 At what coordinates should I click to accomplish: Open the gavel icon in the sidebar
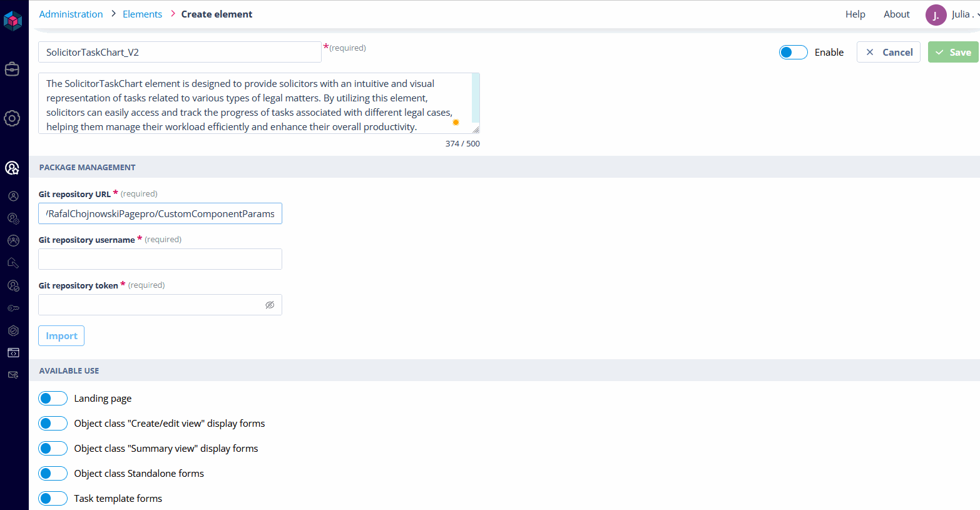coord(13,263)
